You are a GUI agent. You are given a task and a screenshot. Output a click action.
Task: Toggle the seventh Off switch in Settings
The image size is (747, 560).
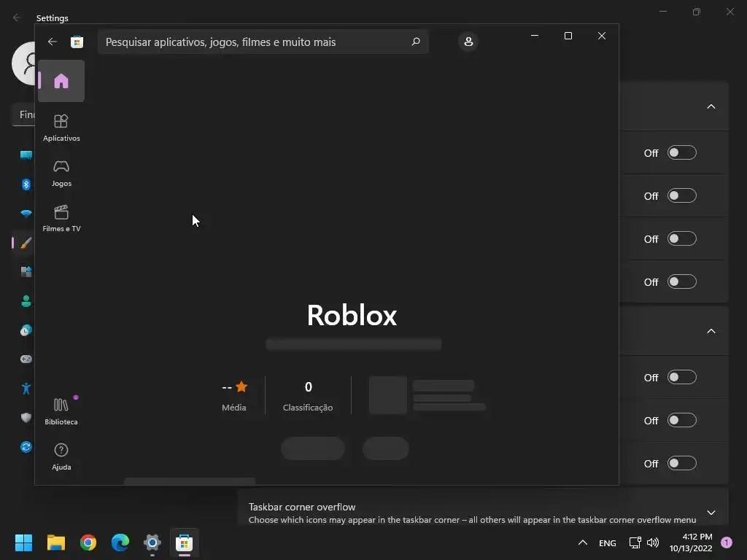682,463
